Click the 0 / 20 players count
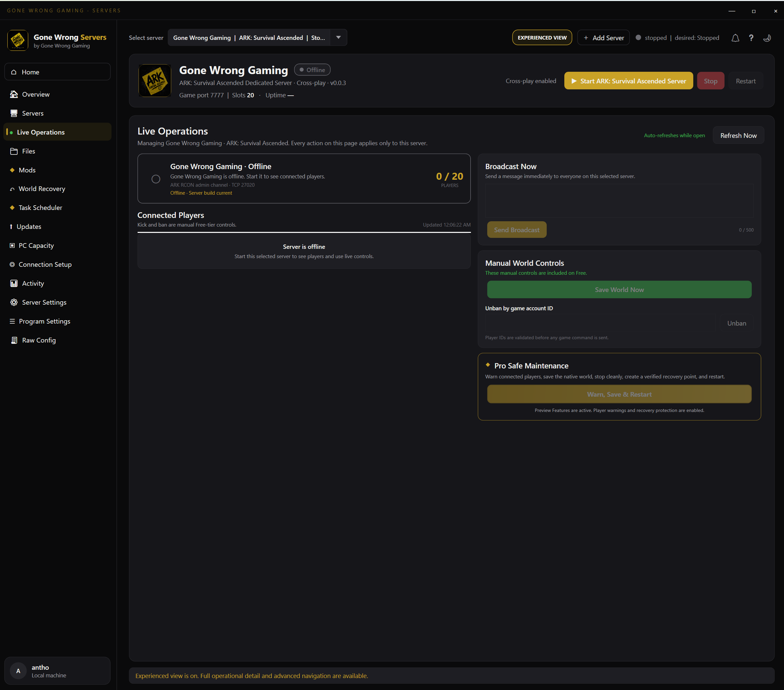This screenshot has width=784, height=690. pyautogui.click(x=450, y=176)
